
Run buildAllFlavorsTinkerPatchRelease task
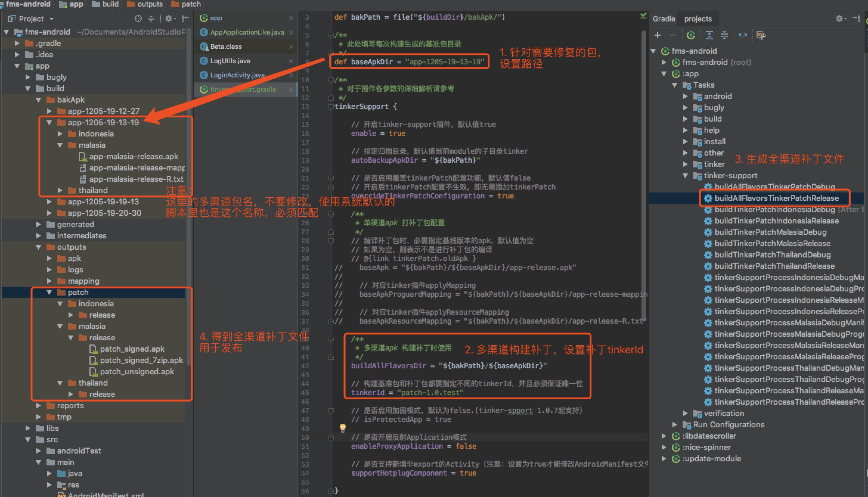click(x=776, y=198)
